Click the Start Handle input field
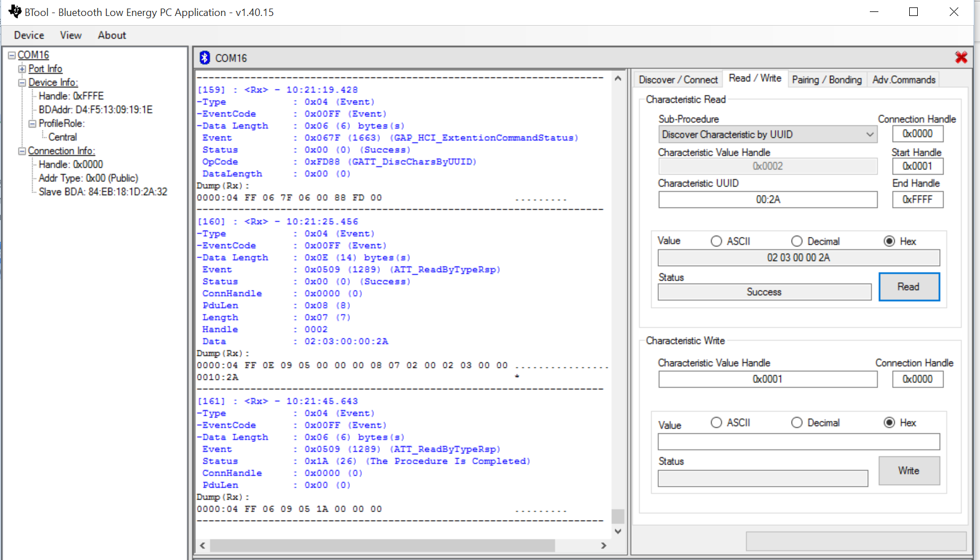This screenshot has width=980, height=560. pos(918,167)
